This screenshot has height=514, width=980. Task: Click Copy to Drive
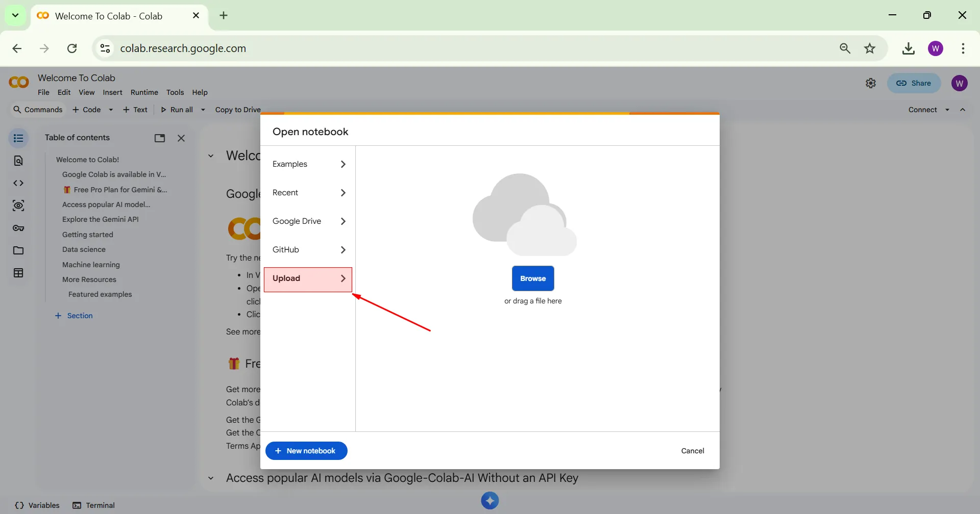[x=238, y=110]
